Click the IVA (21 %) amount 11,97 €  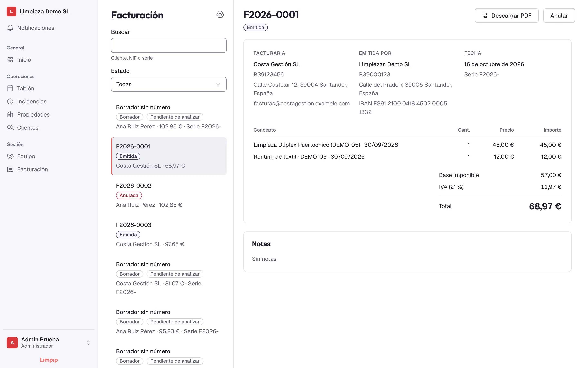click(551, 187)
